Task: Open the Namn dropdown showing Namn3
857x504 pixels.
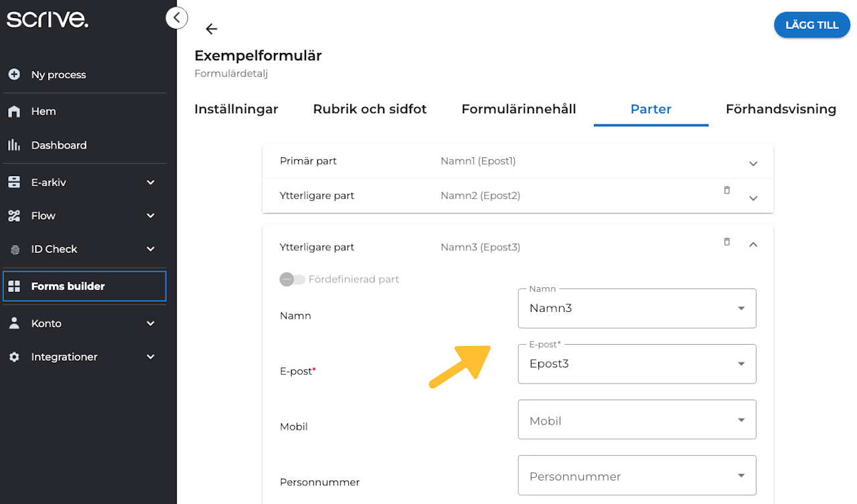Action: (x=637, y=309)
